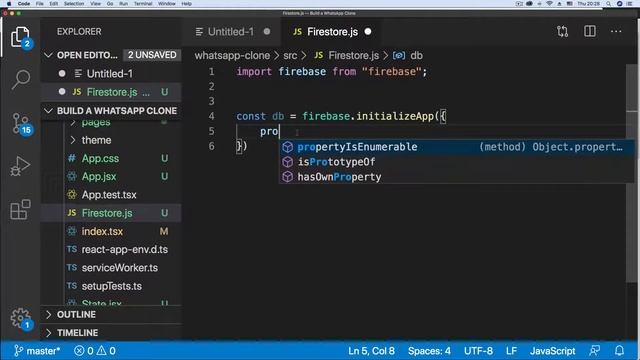Open the Go menu

[x=110, y=4]
